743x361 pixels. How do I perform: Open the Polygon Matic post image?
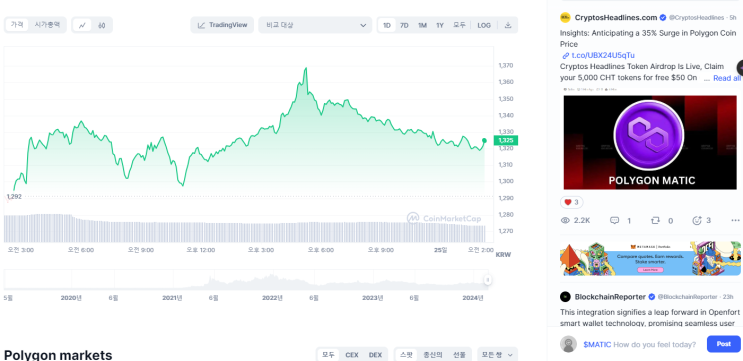650,142
